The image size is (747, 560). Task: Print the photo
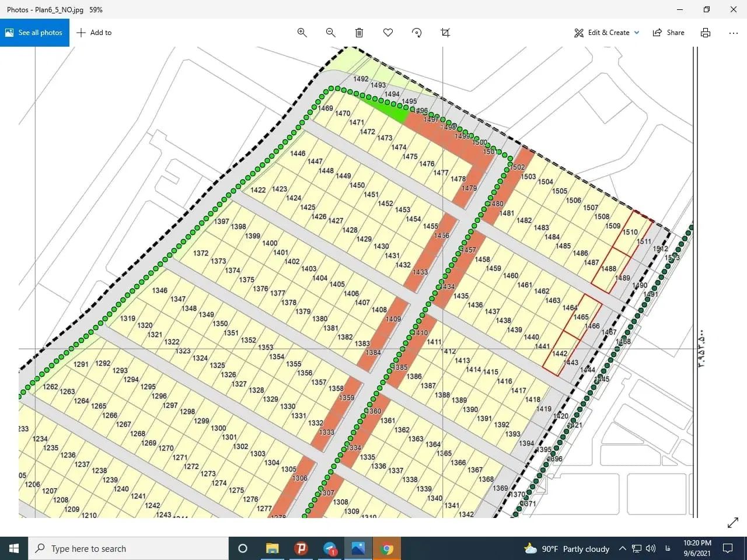pos(706,33)
